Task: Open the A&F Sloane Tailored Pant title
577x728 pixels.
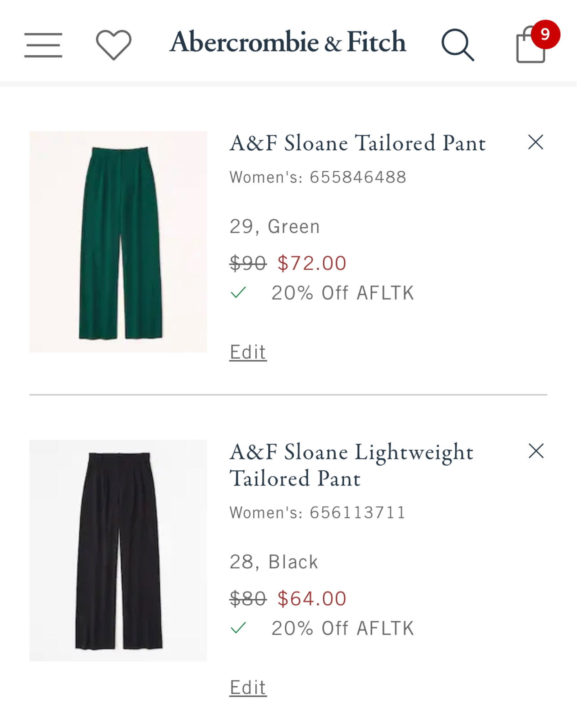Action: coord(358,143)
